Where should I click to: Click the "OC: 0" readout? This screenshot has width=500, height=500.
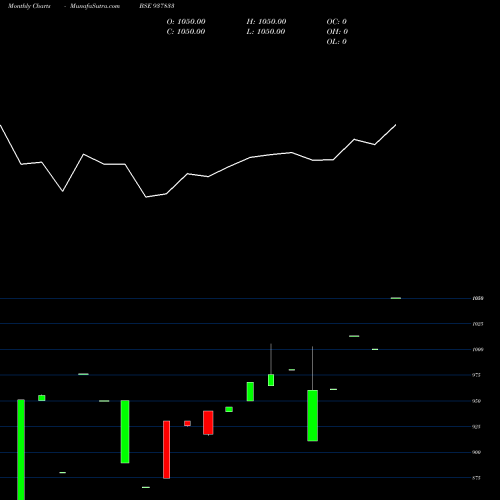point(337,22)
